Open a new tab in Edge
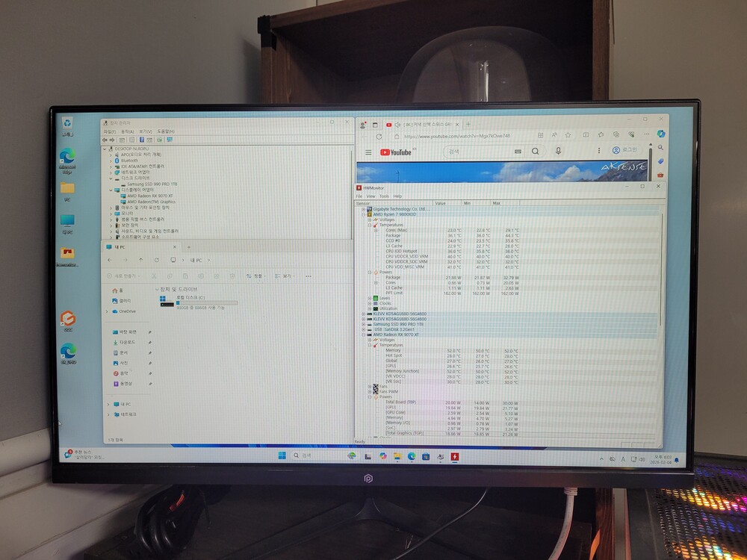 (x=468, y=124)
